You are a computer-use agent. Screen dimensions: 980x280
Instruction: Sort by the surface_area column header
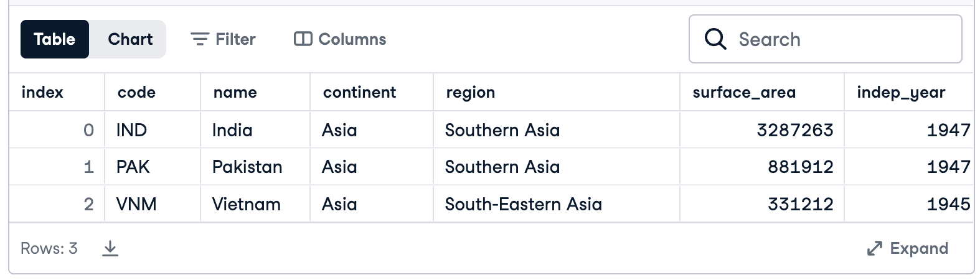744,93
